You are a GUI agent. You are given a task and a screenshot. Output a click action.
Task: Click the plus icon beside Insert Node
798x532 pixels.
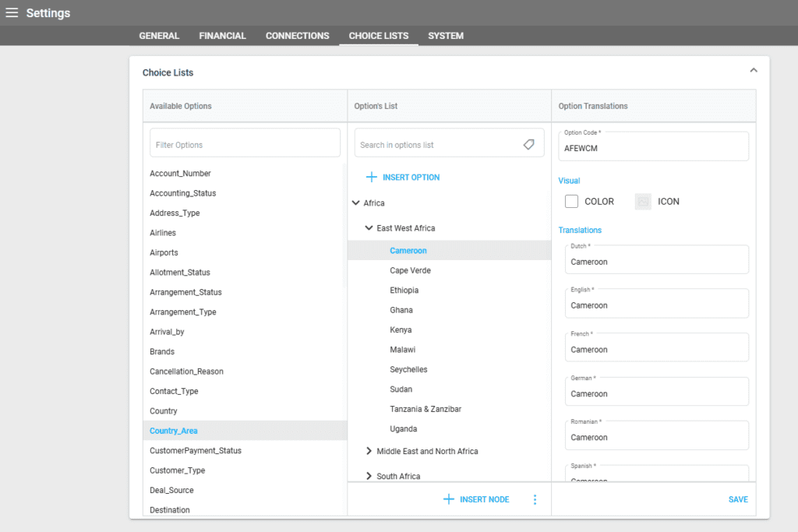448,499
